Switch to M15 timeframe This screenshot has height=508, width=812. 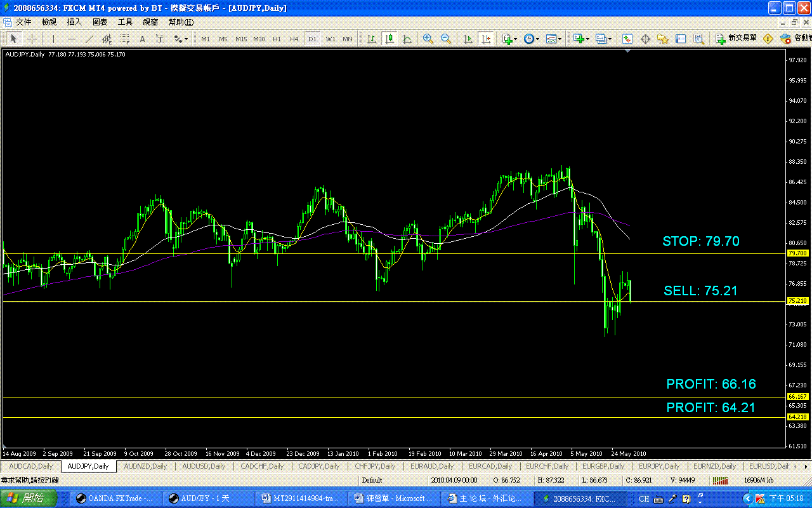point(241,39)
